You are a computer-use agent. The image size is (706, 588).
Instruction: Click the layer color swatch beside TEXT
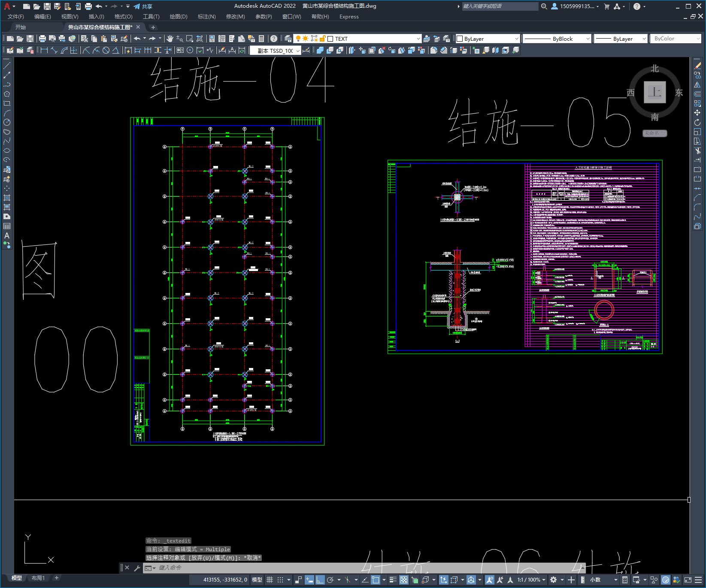coord(330,39)
